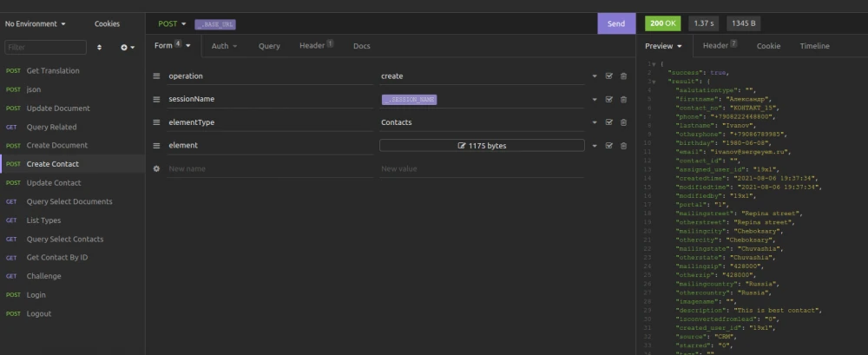
Task: Switch to the Docs tab
Action: [361, 46]
